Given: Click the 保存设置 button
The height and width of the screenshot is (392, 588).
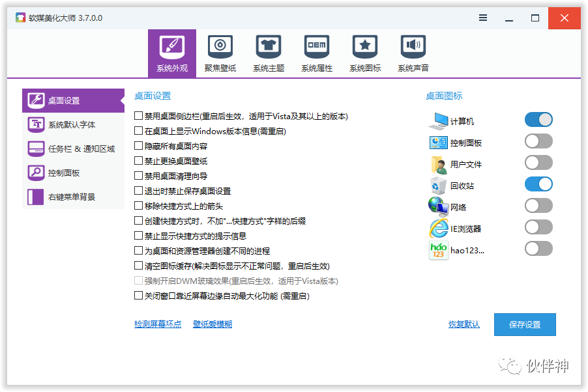Looking at the screenshot, I should pos(525,324).
